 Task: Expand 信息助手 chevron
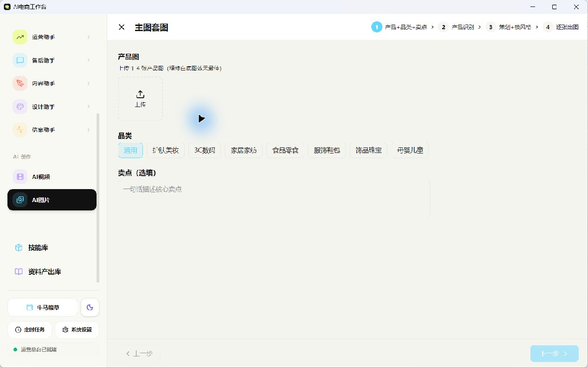click(89, 130)
